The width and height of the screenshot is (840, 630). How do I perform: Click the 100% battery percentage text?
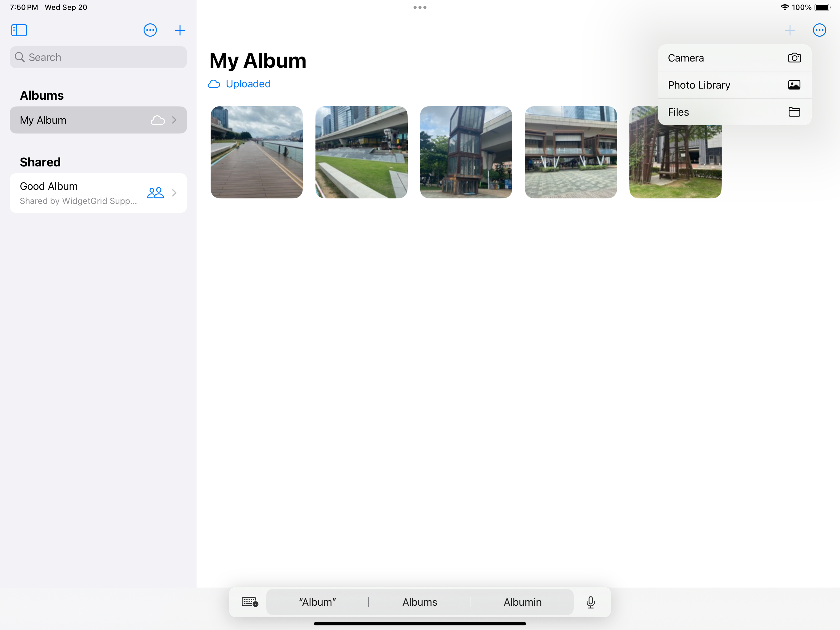(802, 7)
